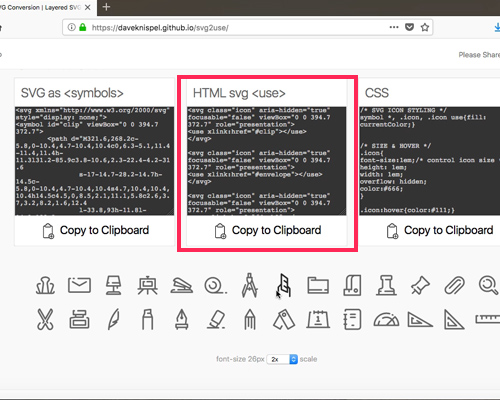
Task: Click the Please Share link
Action: click(x=479, y=55)
